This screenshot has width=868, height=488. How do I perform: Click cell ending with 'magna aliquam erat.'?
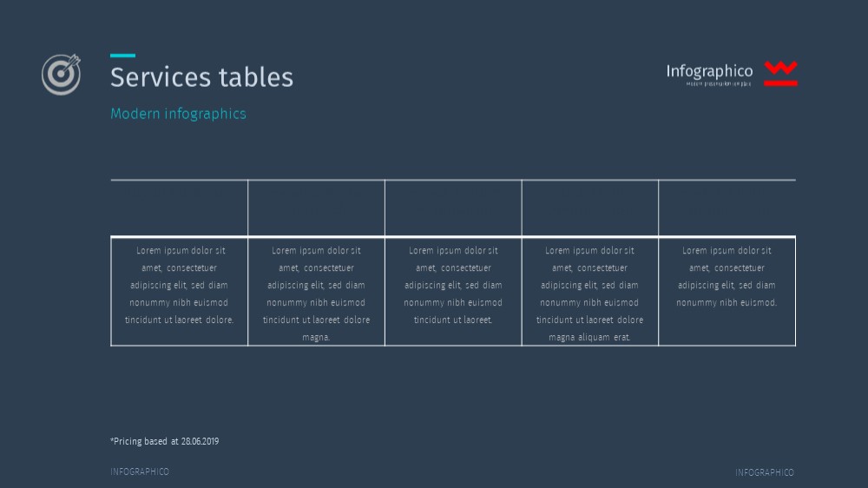click(x=589, y=292)
